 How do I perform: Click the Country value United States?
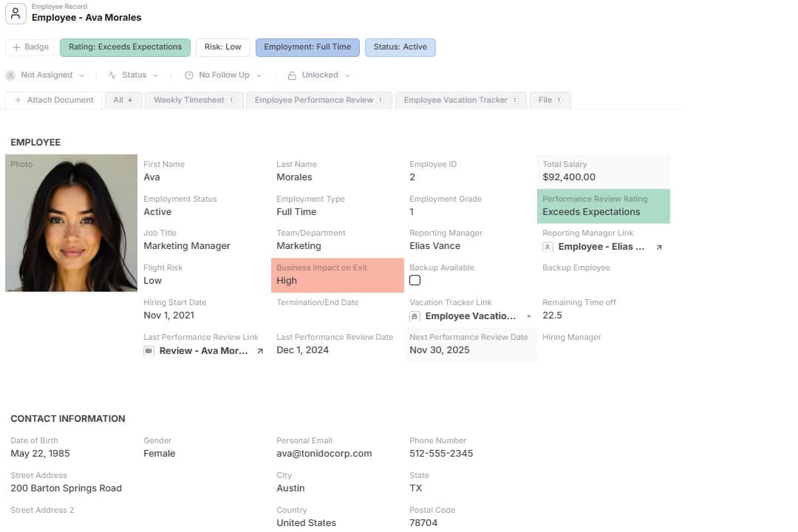[x=307, y=523]
